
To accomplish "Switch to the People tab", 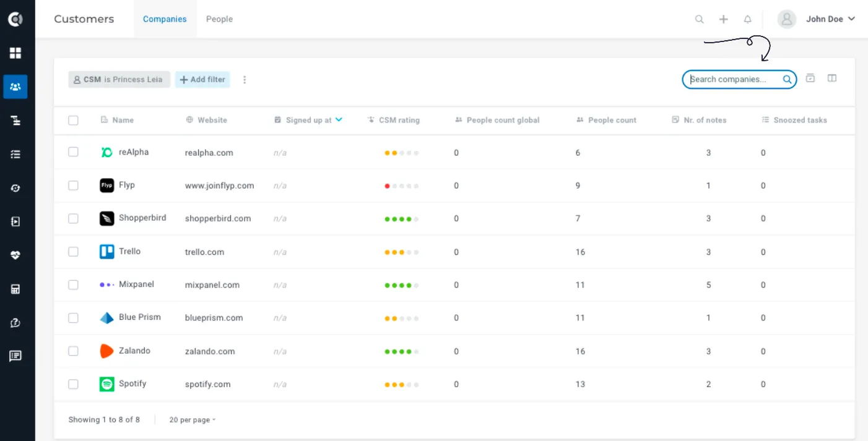I will 219,19.
